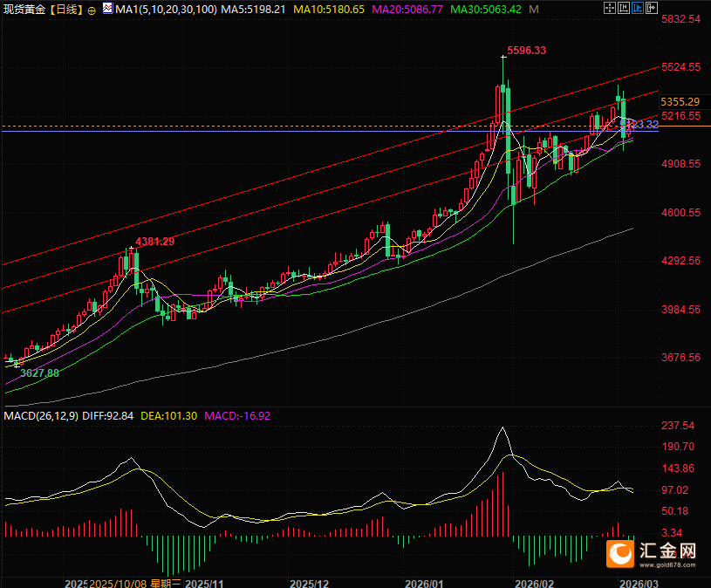Click the shrink-axis chart icon beside the crosshair
This screenshot has height=588, width=711.
tap(624, 8)
